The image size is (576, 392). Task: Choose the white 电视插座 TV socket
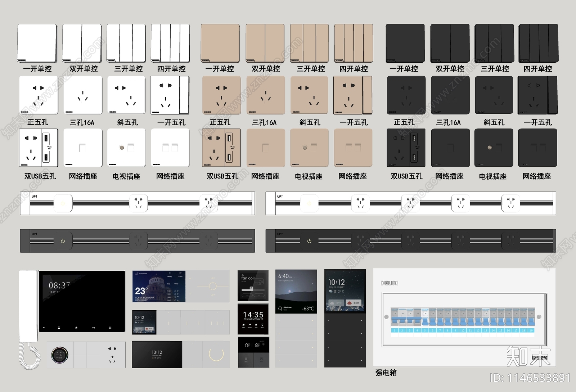coord(126,148)
